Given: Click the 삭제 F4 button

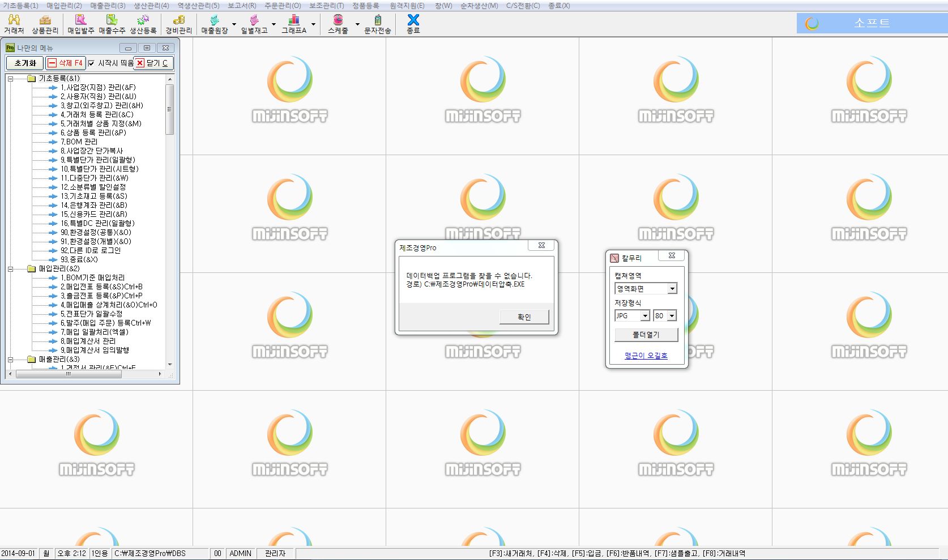Looking at the screenshot, I should click(x=65, y=63).
